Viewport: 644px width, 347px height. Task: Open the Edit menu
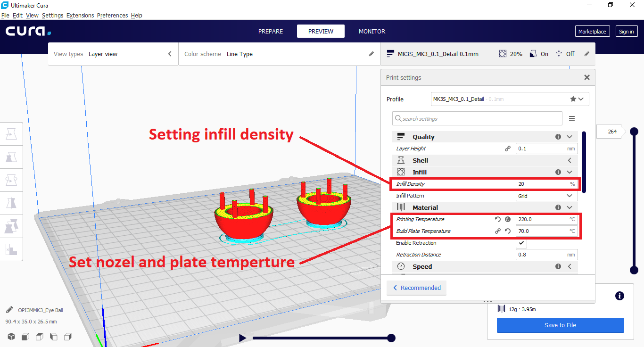17,15
